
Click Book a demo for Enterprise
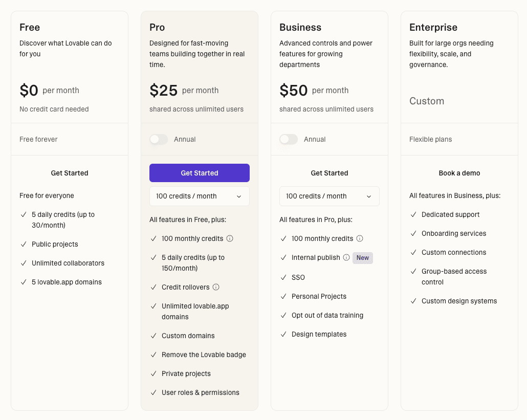click(459, 173)
